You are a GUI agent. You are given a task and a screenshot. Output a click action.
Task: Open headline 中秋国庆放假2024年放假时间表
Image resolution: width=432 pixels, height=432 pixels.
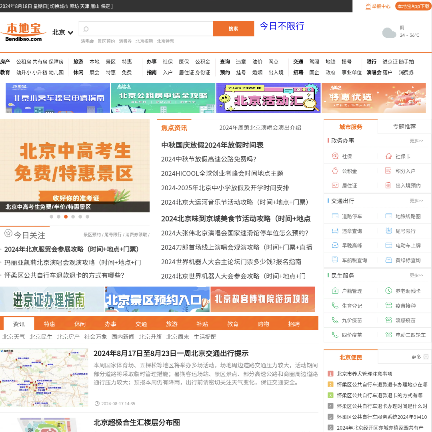click(x=212, y=145)
